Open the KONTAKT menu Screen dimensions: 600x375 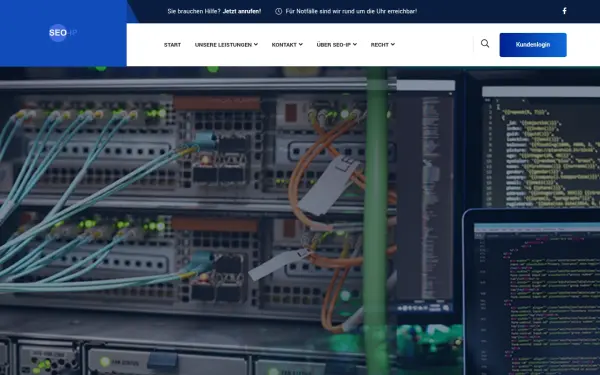[287, 45]
